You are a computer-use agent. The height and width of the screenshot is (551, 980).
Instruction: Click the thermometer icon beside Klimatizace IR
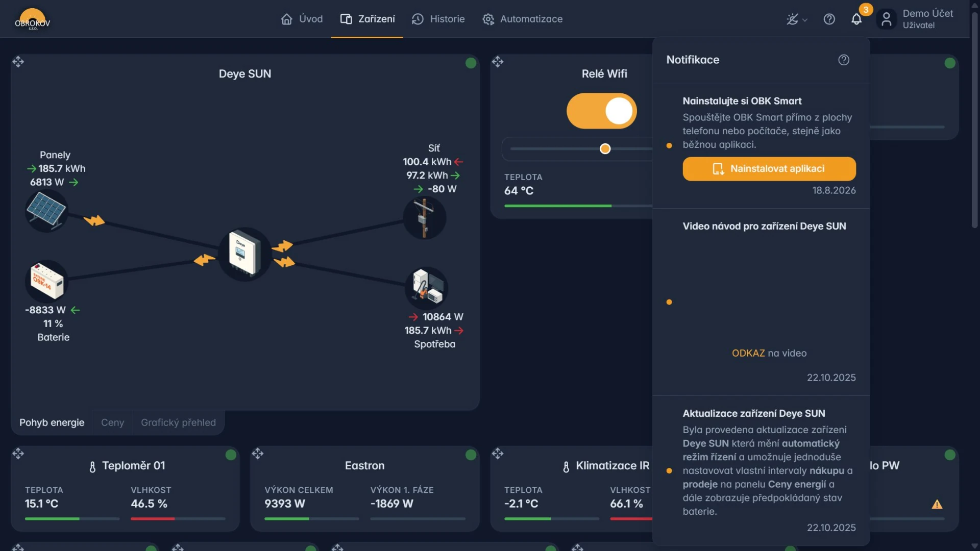(x=566, y=467)
